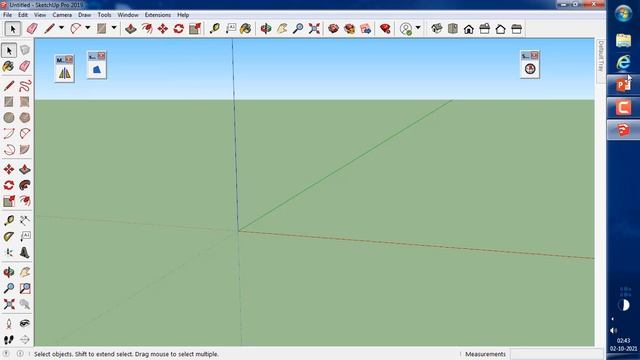
Task: Open the View menu
Action: click(x=40, y=15)
